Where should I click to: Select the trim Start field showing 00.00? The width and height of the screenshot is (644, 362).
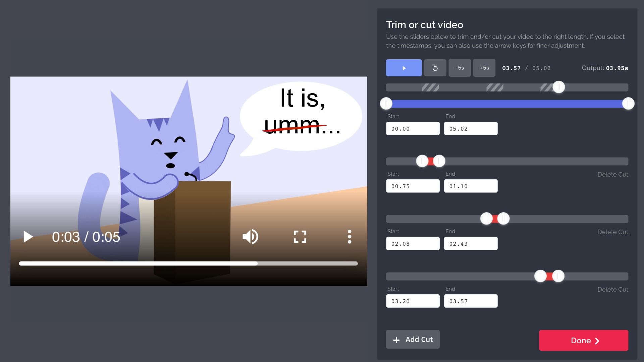(x=413, y=128)
